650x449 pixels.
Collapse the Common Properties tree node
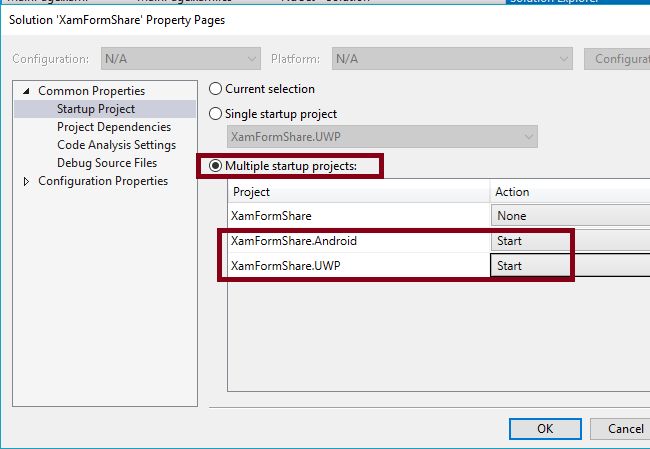click(x=26, y=91)
